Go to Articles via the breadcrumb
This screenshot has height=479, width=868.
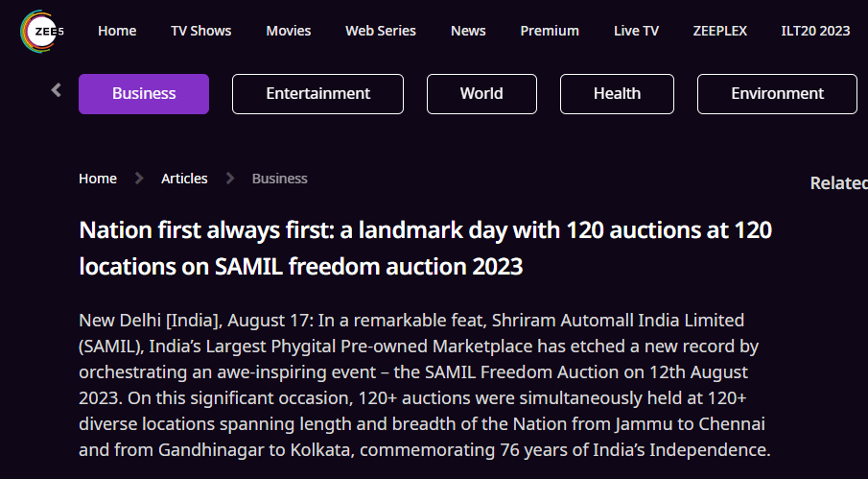[x=184, y=179]
